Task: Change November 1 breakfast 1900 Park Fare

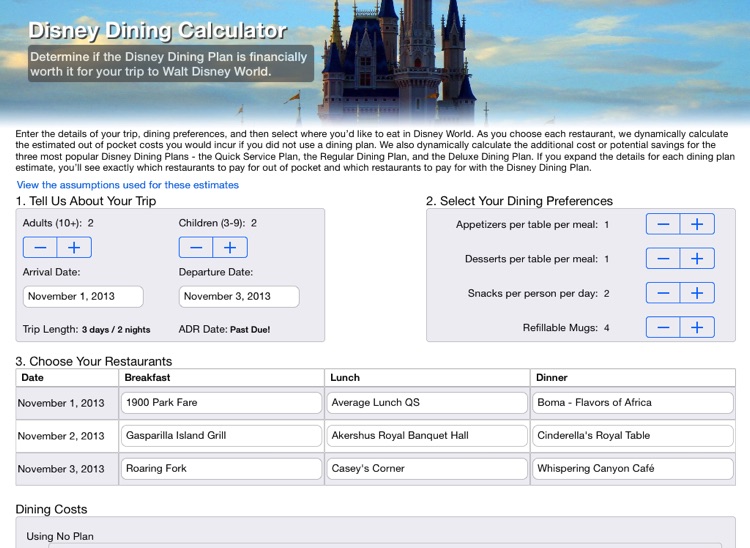Action: pyautogui.click(x=221, y=403)
